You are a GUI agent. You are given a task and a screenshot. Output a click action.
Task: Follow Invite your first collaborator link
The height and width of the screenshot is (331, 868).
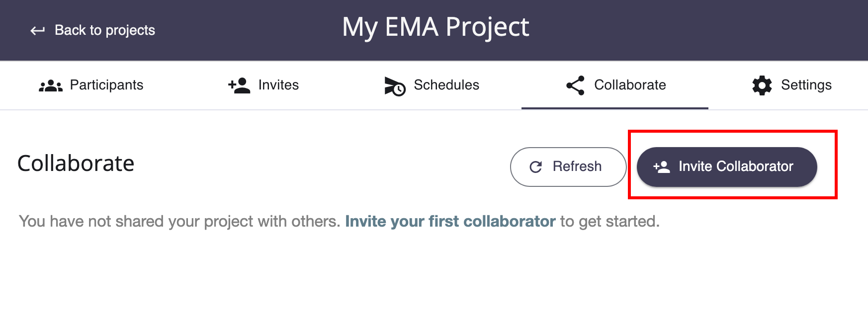coord(450,221)
